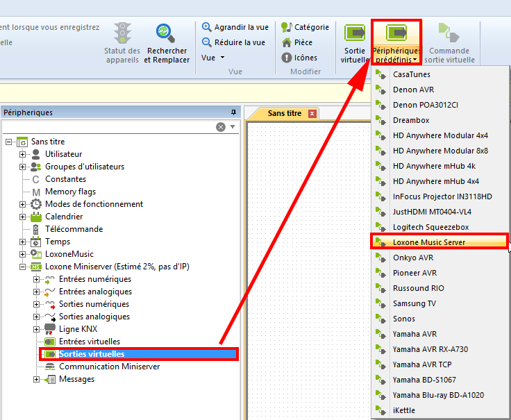Choose Sonos in the predefined devices menu
This screenshot has width=511, height=420.
pyautogui.click(x=404, y=319)
